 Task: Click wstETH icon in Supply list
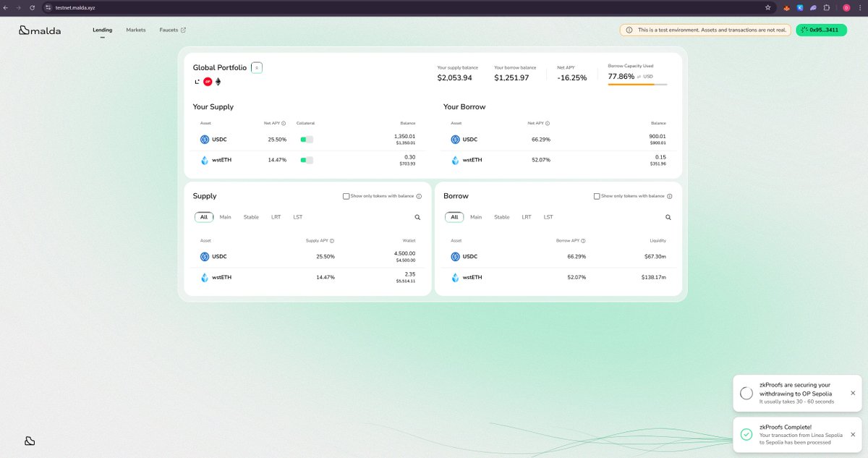click(x=205, y=278)
